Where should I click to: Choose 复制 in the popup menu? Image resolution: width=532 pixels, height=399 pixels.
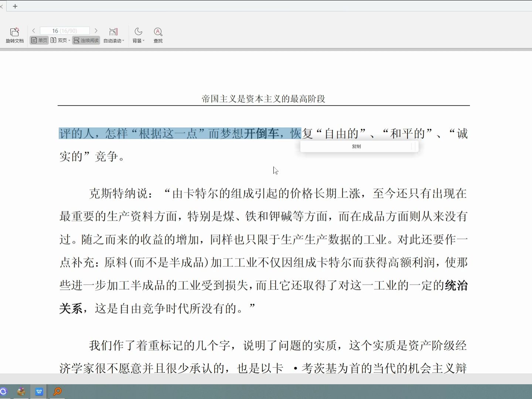pos(356,147)
